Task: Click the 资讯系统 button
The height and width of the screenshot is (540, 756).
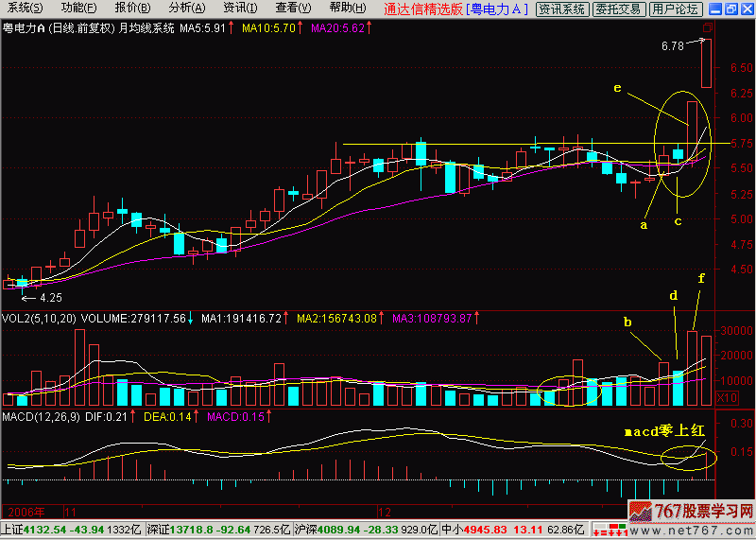Action: pos(561,9)
